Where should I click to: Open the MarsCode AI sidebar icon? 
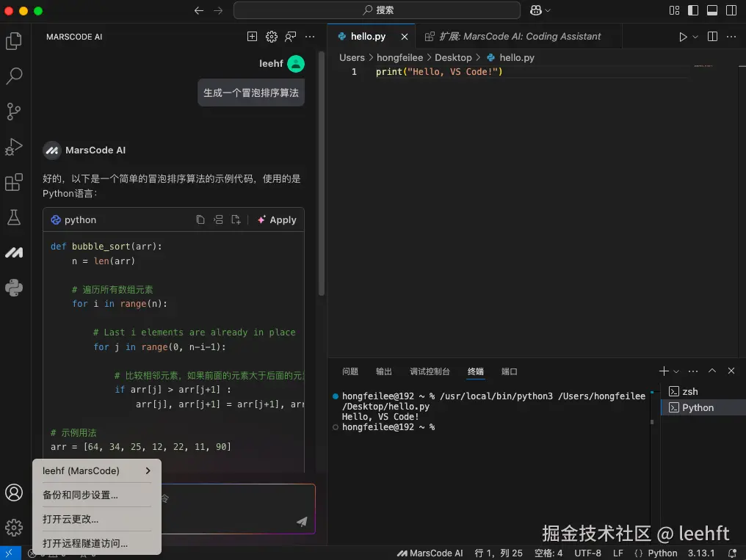pos(15,252)
